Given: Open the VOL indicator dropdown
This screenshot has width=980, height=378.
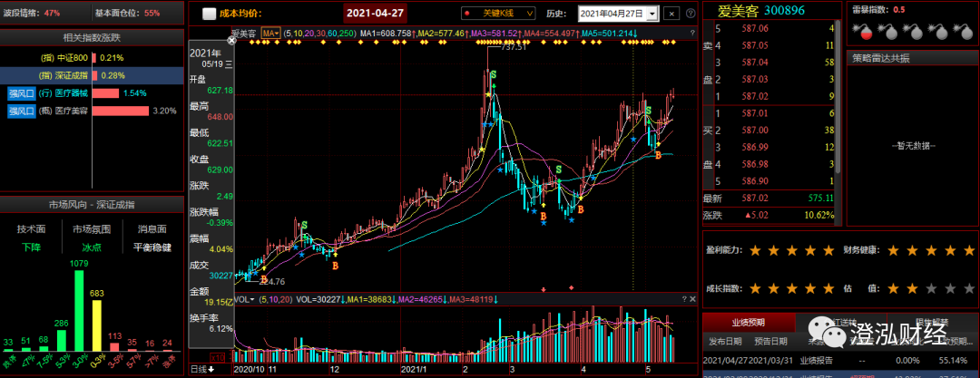Looking at the screenshot, I should pos(245,300).
